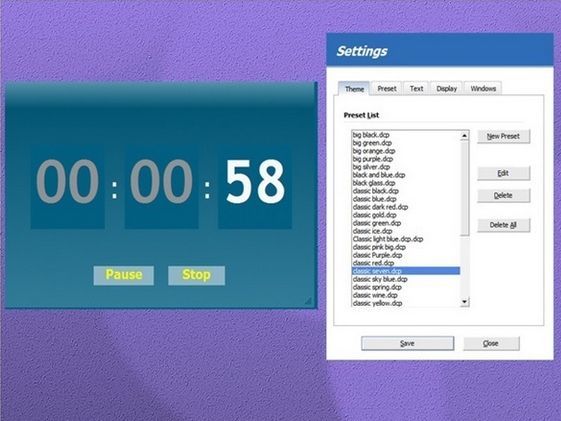Viewport: 561px width, 421px height.
Task: Click the timer window resize grip
Action: (308, 301)
